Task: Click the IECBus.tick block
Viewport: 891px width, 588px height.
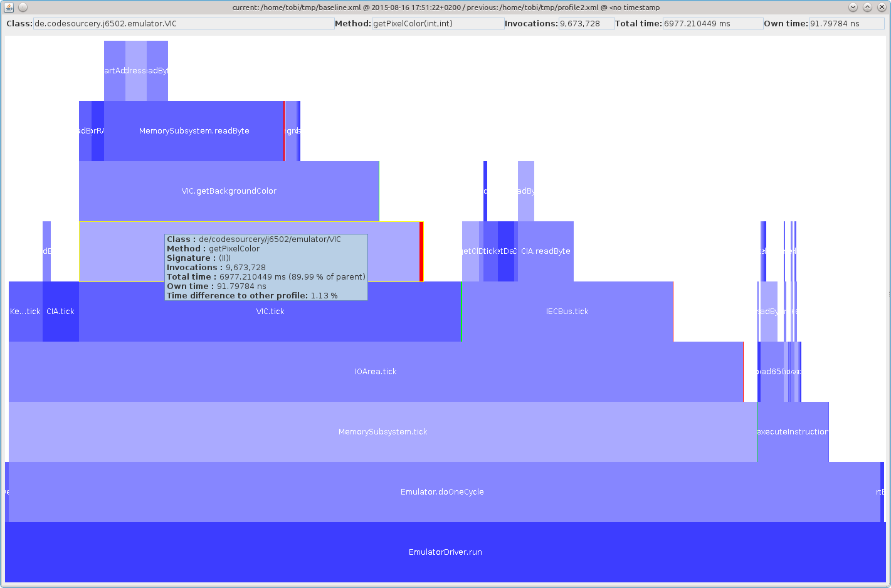Action: (567, 312)
